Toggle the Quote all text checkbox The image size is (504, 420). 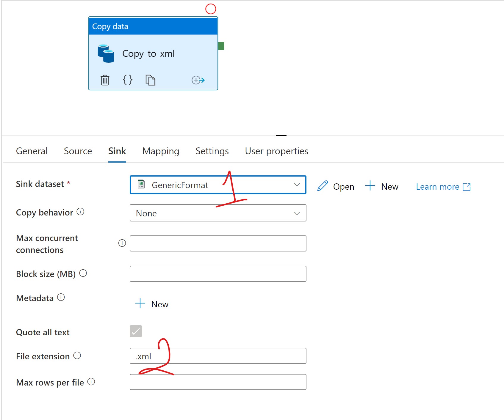pyautogui.click(x=136, y=331)
